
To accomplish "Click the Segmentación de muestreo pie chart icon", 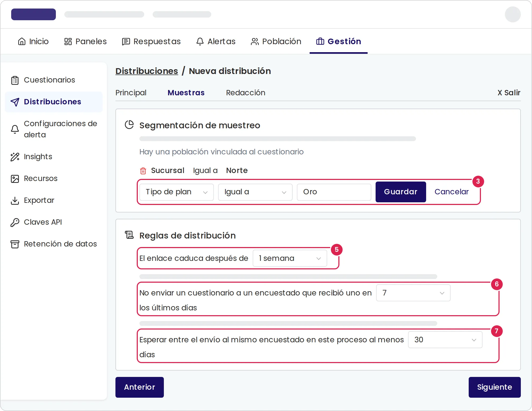I will point(129,125).
